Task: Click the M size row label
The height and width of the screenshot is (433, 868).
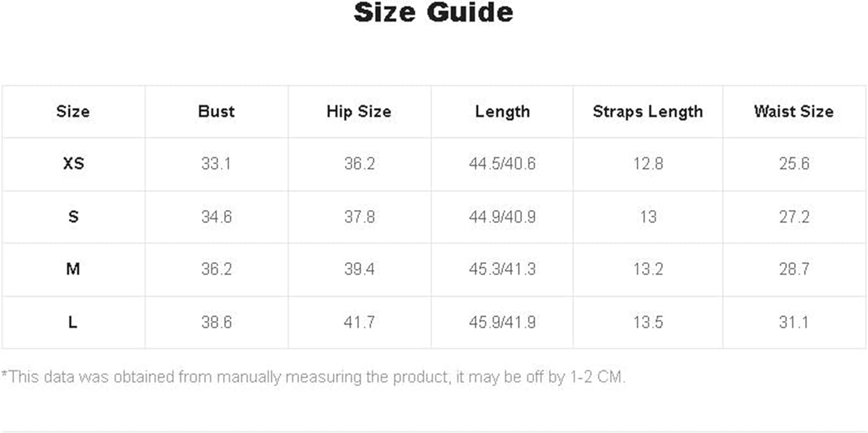Action: (x=73, y=269)
